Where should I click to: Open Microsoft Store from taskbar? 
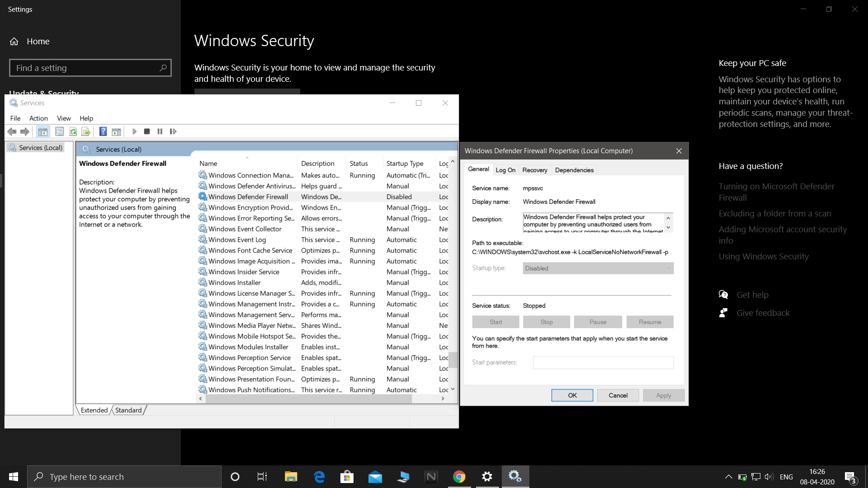tap(347, 477)
